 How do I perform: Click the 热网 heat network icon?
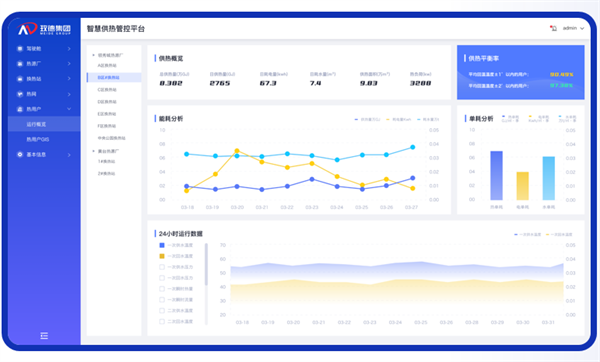[x=20, y=94]
